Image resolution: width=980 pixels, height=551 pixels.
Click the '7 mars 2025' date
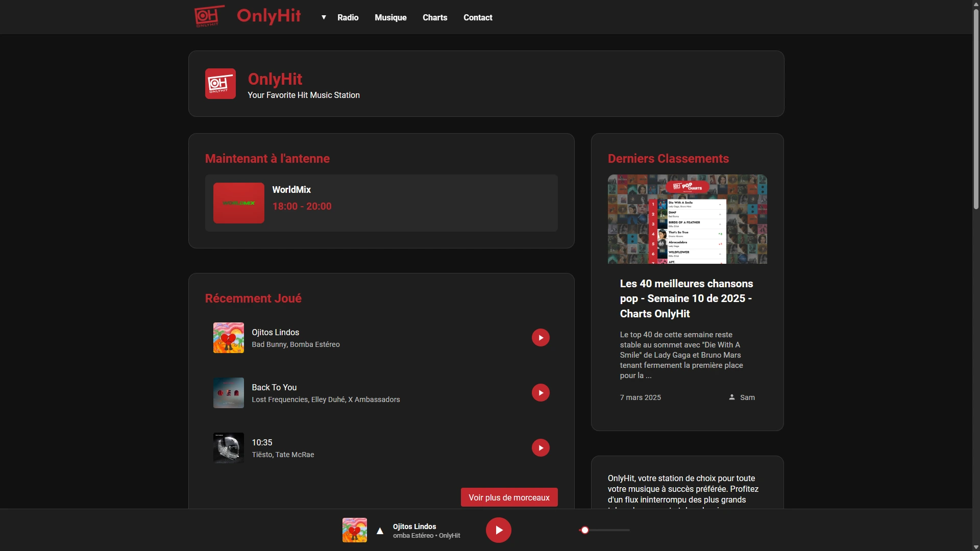point(640,397)
